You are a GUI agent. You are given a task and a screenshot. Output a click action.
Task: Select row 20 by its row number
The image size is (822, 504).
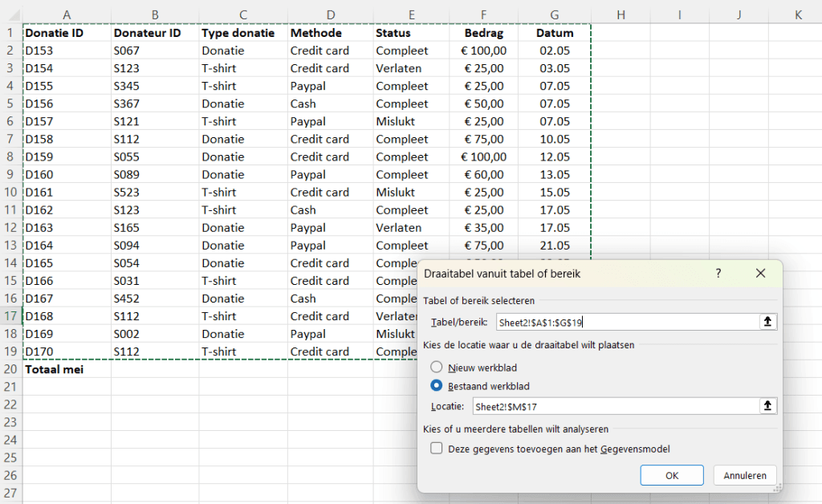tap(10, 369)
